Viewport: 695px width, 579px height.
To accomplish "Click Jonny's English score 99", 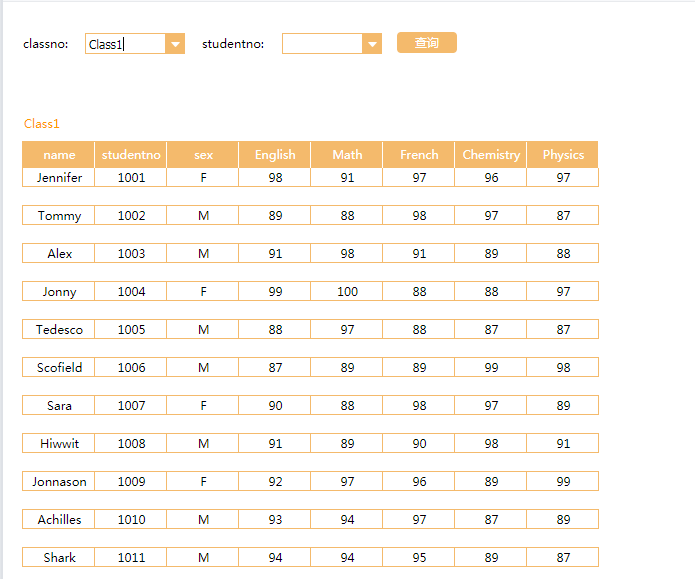I will point(275,291).
